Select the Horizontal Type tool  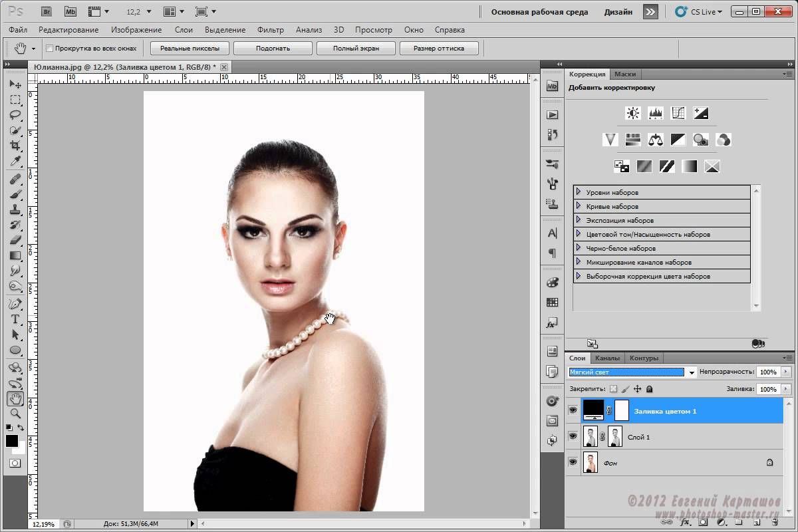click(15, 319)
